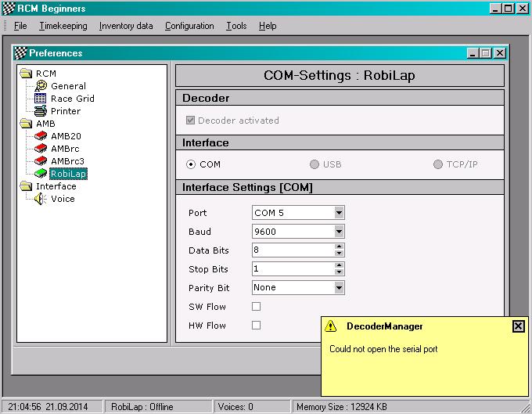Viewport: 532px width, 414px height.
Task: Open the Inventory data menu
Action: [x=126, y=26]
